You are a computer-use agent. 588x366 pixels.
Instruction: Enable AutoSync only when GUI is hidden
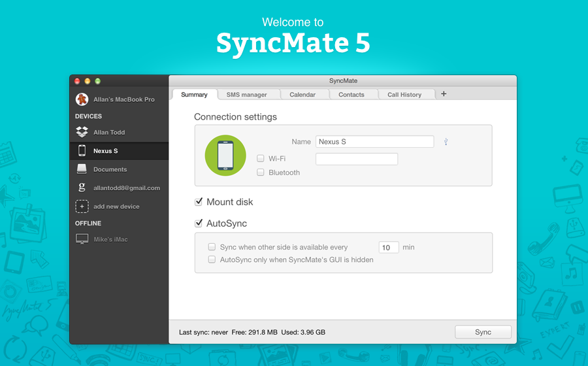tap(212, 259)
